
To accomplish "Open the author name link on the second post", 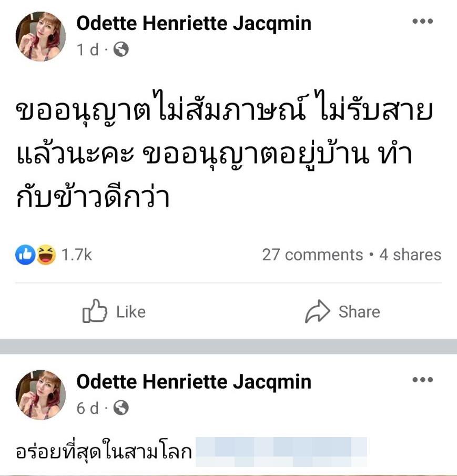I will point(194,381).
